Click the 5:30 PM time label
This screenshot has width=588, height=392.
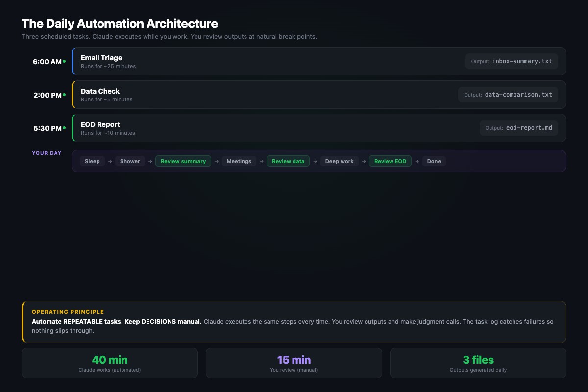48,128
